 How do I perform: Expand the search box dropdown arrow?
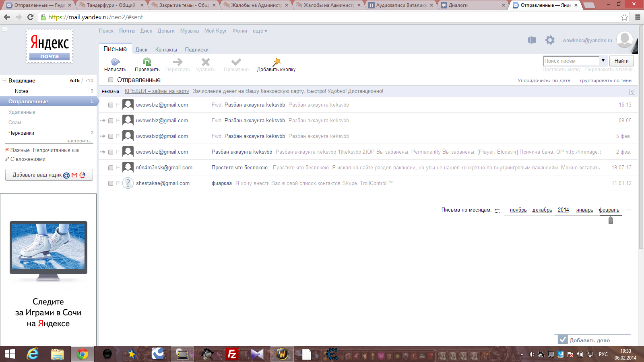click(x=603, y=61)
